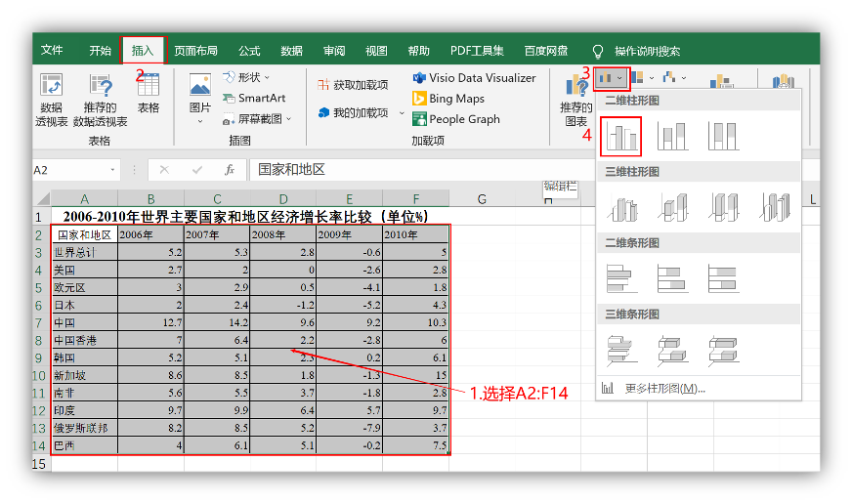Choose 2D clustered column chart
Screen dimensions: 852x504
pos(621,137)
